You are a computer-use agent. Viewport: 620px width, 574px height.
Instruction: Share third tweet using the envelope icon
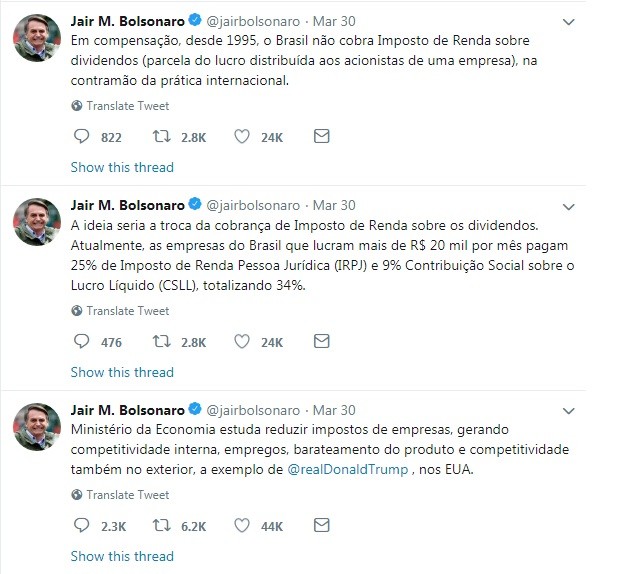[321, 525]
